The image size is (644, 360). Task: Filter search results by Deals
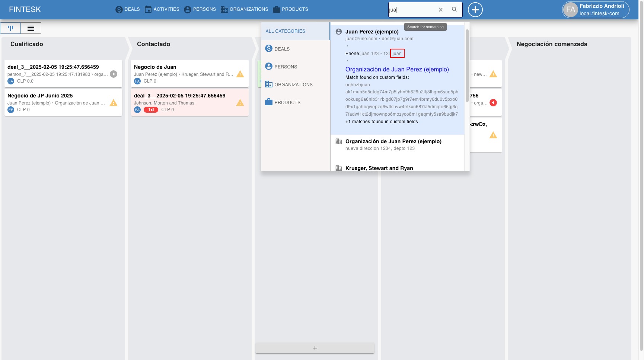296,49
